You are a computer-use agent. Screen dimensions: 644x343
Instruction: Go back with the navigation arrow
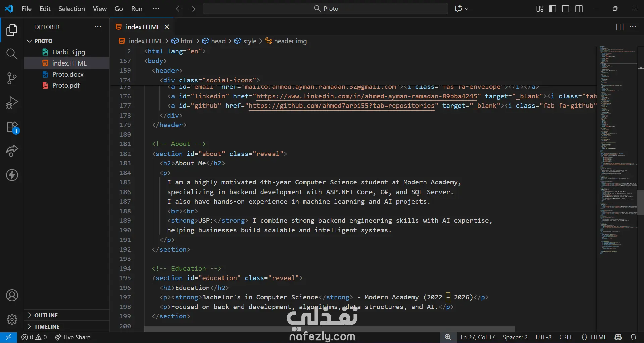179,9
